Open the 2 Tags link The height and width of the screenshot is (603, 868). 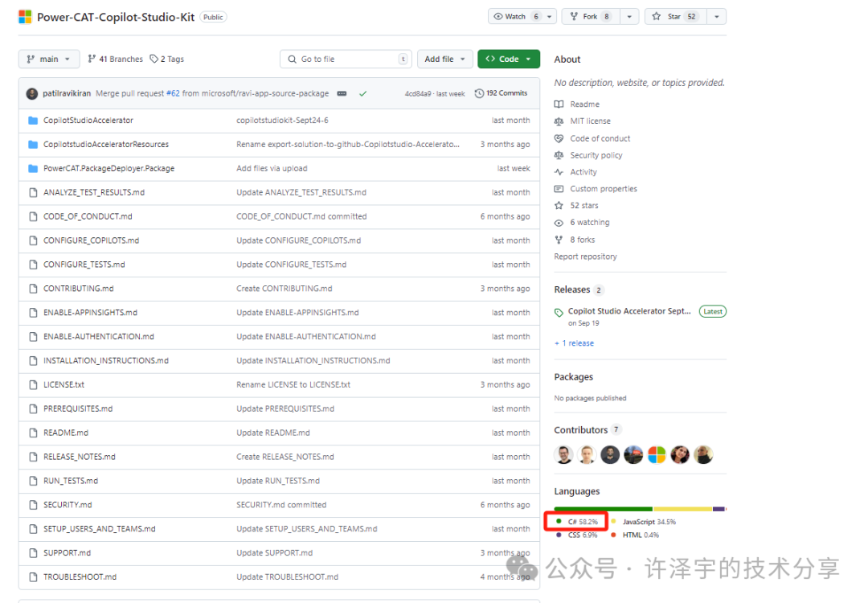166,59
